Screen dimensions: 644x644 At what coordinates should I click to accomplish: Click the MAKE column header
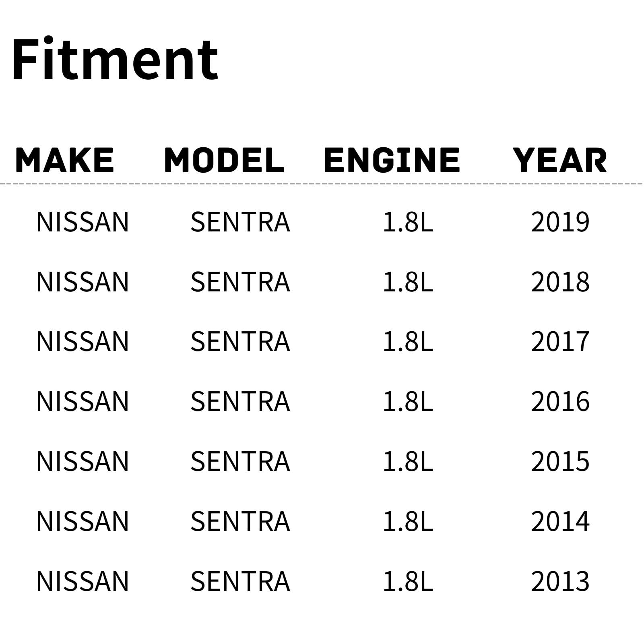tap(65, 160)
